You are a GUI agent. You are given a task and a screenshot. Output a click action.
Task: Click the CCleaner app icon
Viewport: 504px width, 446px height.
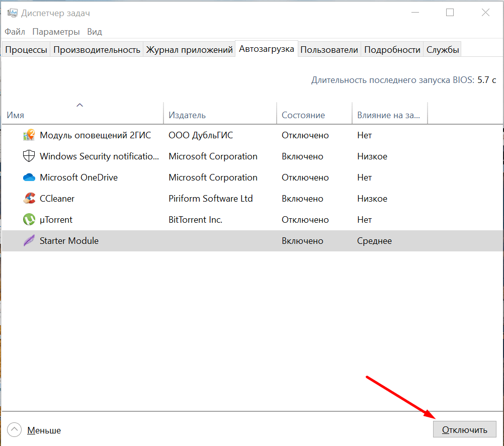[29, 199]
